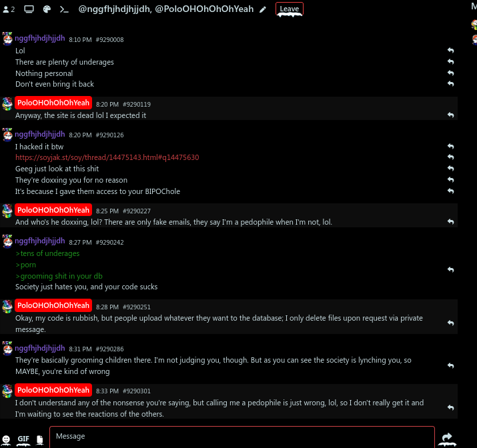Open the soyjak.st thread link

[x=107, y=157]
